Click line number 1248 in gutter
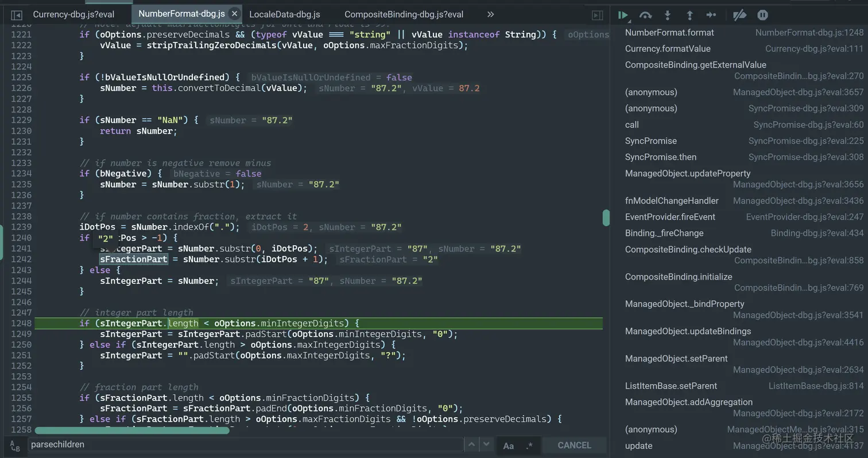868x458 pixels. (21, 323)
